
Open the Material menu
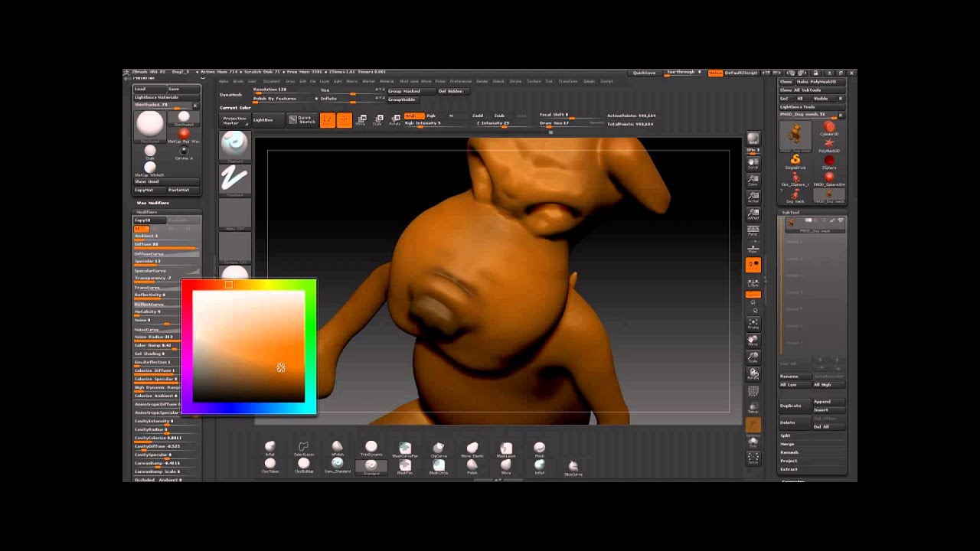[387, 81]
